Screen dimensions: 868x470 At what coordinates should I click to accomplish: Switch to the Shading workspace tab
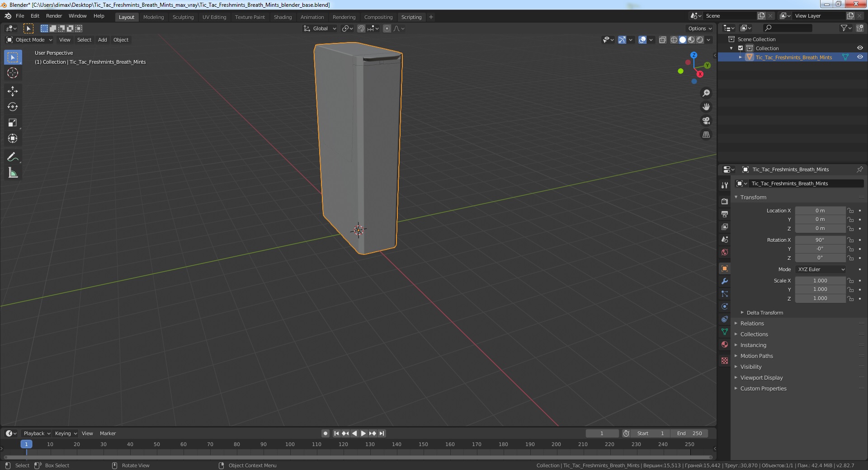pos(283,17)
